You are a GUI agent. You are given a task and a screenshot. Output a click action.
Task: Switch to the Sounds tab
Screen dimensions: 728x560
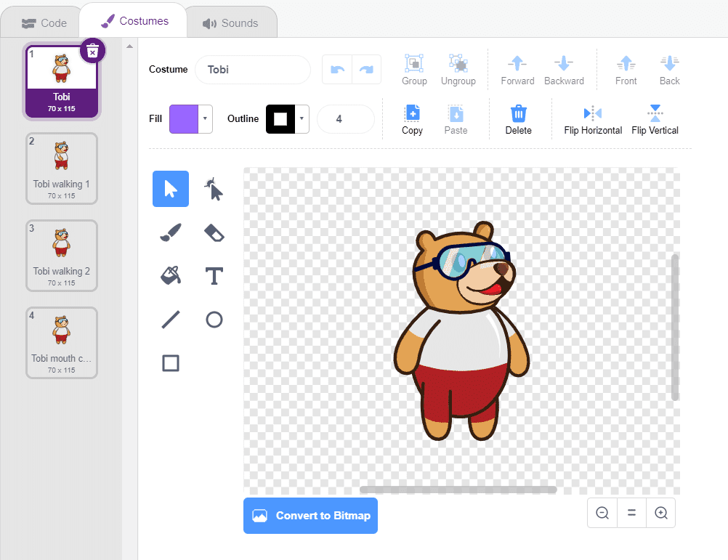pyautogui.click(x=231, y=23)
